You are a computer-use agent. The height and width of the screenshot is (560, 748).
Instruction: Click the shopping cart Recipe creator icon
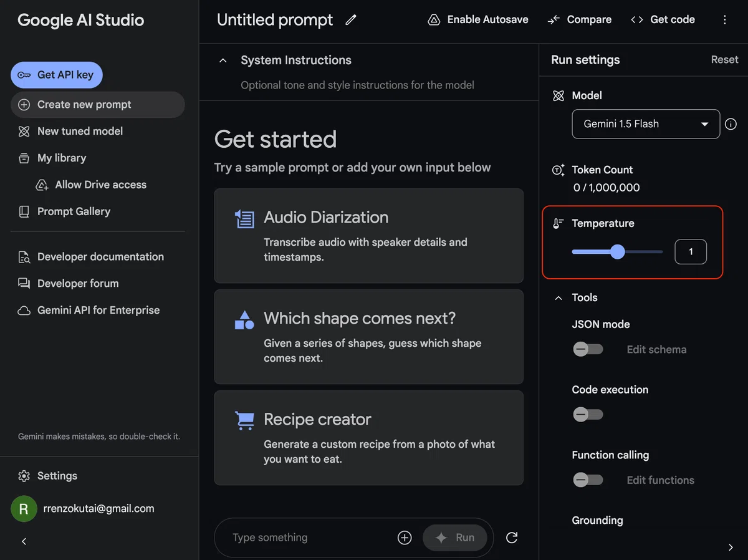[x=244, y=420]
